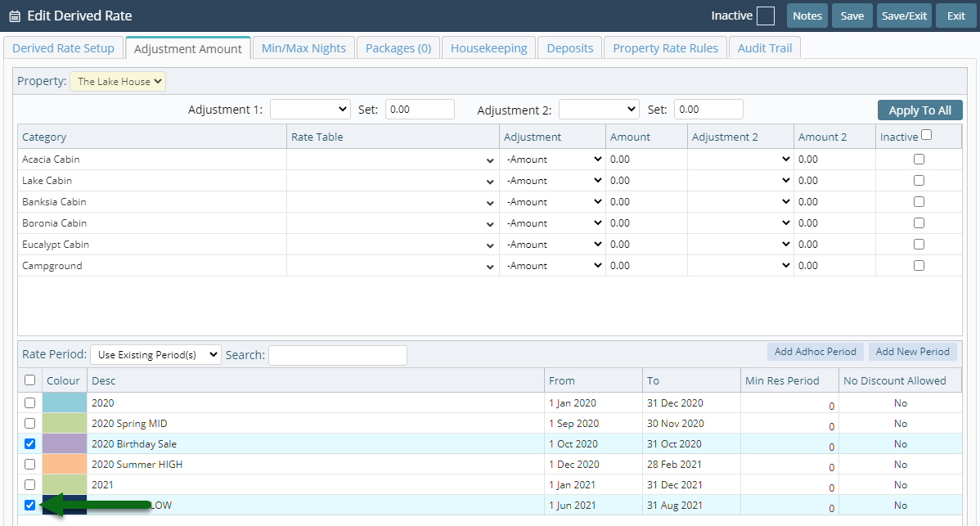The height and width of the screenshot is (526, 980).
Task: Toggle the select-all rate periods checkbox
Action: [29, 380]
